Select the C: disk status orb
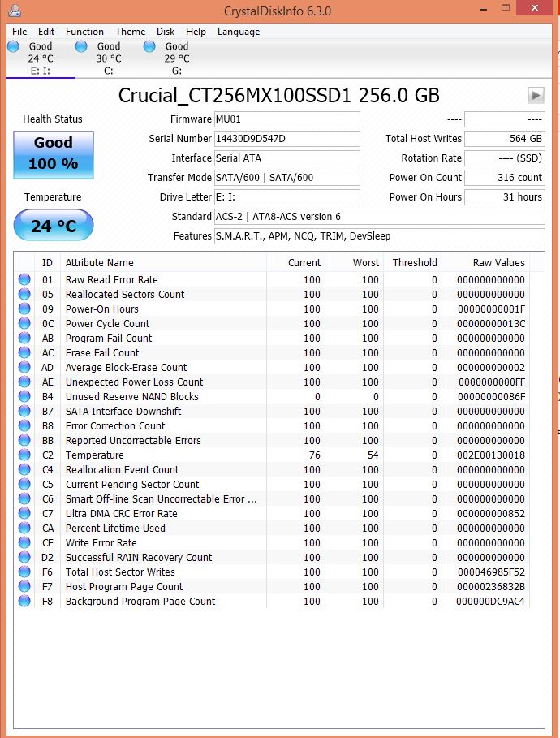Viewport: 560px width, 738px height. pos(81,46)
